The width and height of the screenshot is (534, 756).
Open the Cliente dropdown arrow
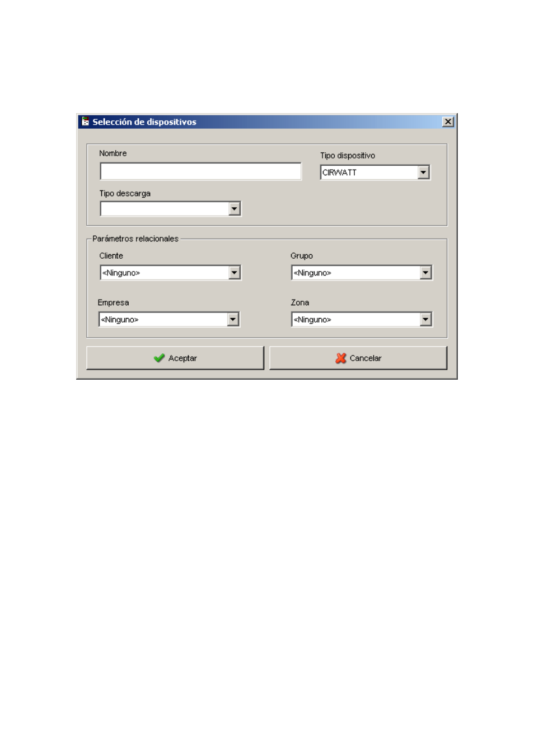click(235, 273)
